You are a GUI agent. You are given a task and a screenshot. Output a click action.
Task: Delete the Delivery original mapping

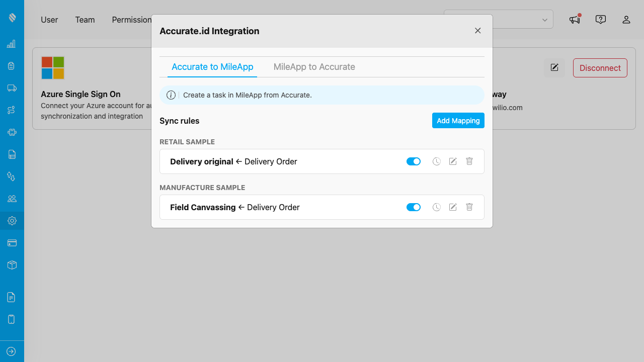469,161
